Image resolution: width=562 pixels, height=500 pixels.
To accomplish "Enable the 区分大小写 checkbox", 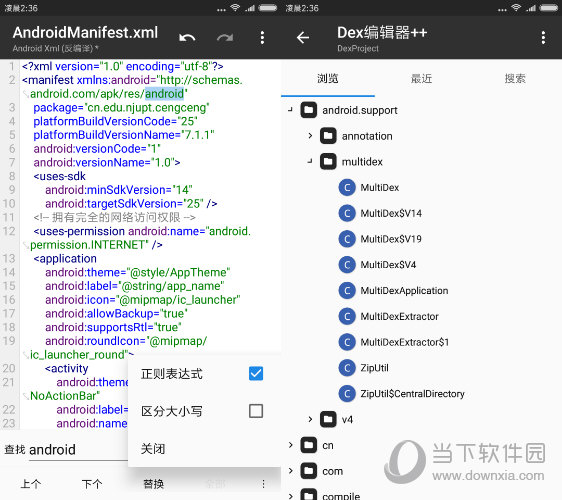I will pos(256,411).
